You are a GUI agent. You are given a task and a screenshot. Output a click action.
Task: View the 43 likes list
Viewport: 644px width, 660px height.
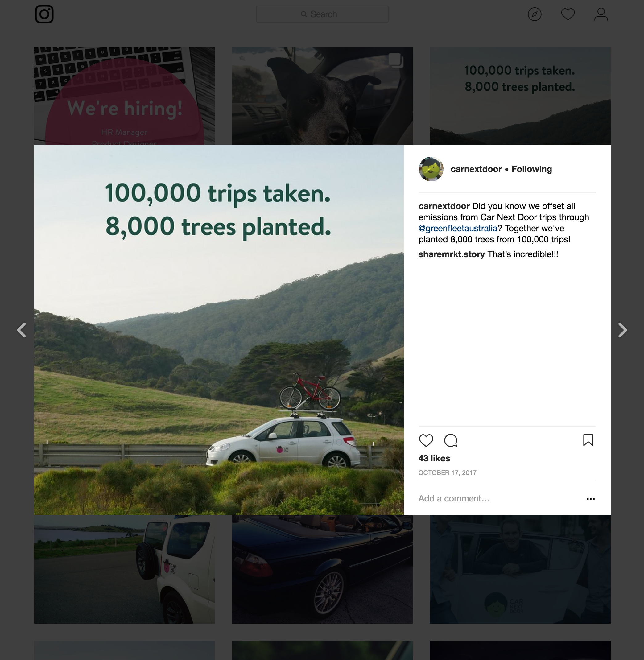(x=434, y=458)
